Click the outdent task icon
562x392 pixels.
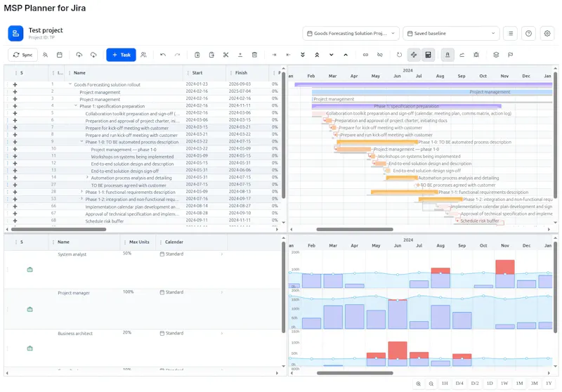[x=288, y=55]
